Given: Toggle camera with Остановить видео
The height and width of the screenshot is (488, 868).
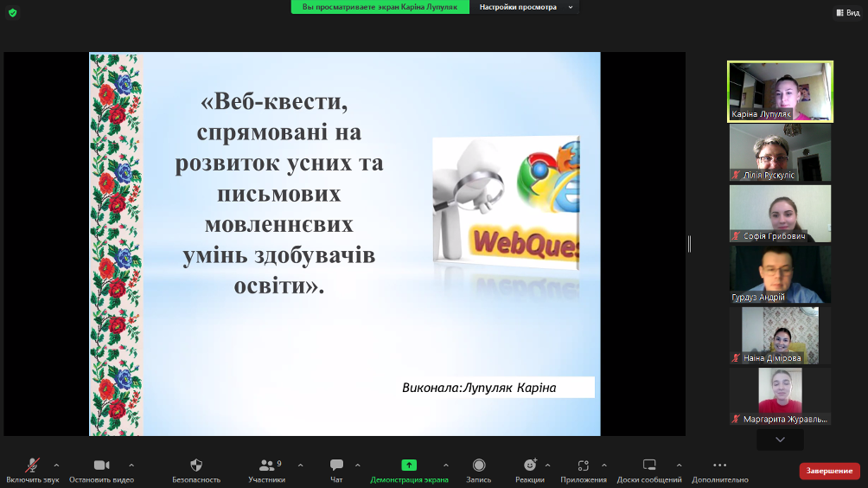Looking at the screenshot, I should point(101,466).
